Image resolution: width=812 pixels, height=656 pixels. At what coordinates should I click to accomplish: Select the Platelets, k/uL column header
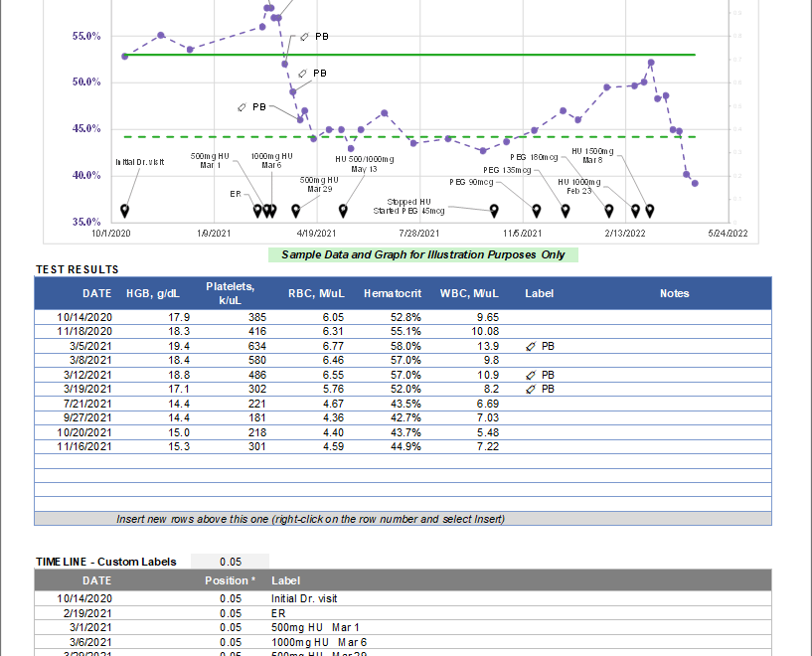click(x=230, y=293)
